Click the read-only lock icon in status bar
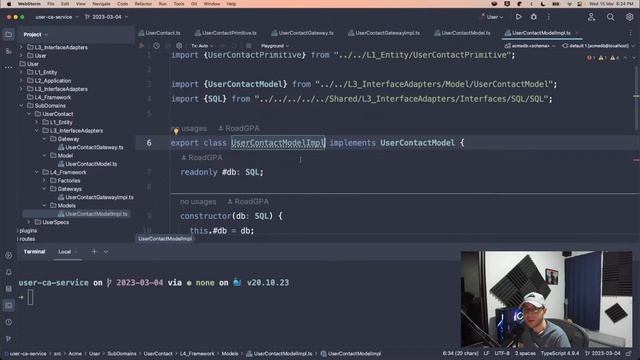This screenshot has height=360, width=640. pos(629,353)
